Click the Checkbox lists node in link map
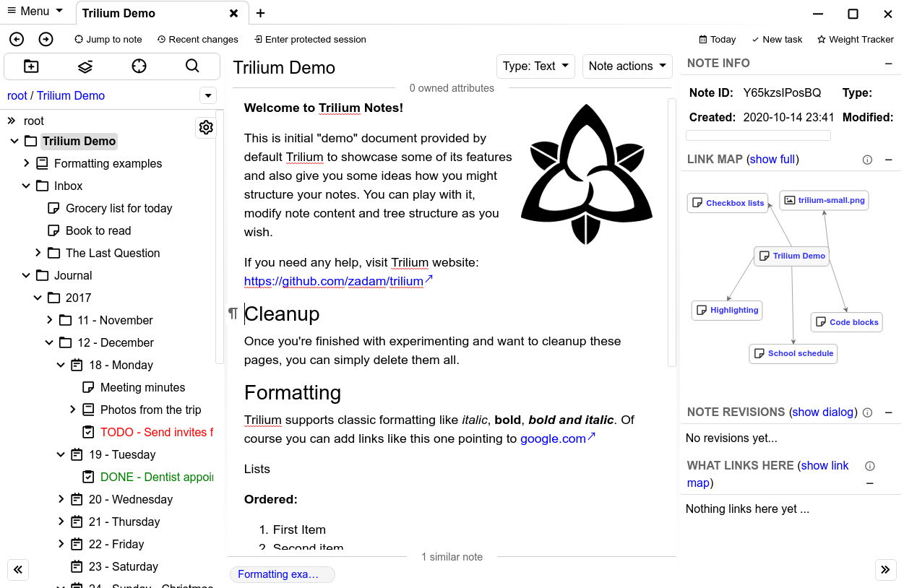The height and width of the screenshot is (588, 904). 728,203
